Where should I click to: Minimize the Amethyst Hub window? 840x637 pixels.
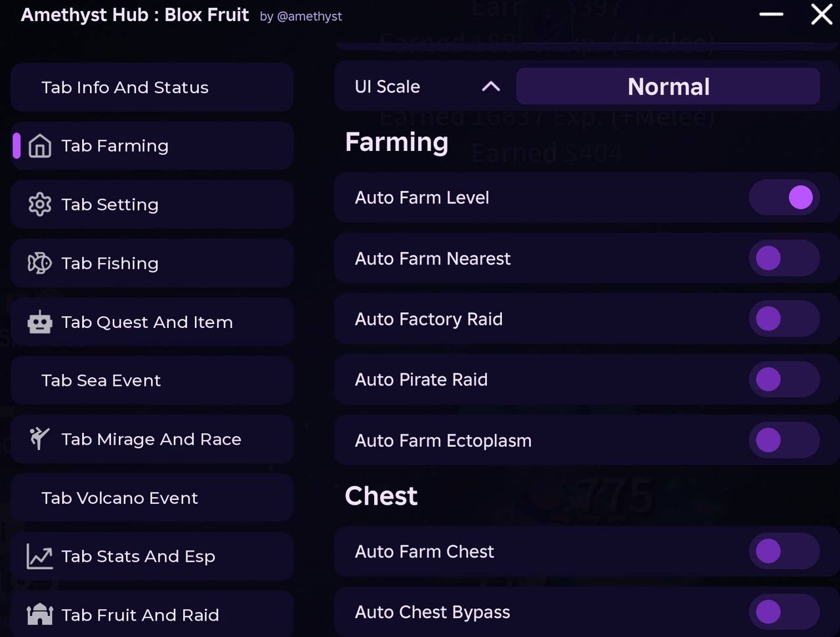pos(771,14)
